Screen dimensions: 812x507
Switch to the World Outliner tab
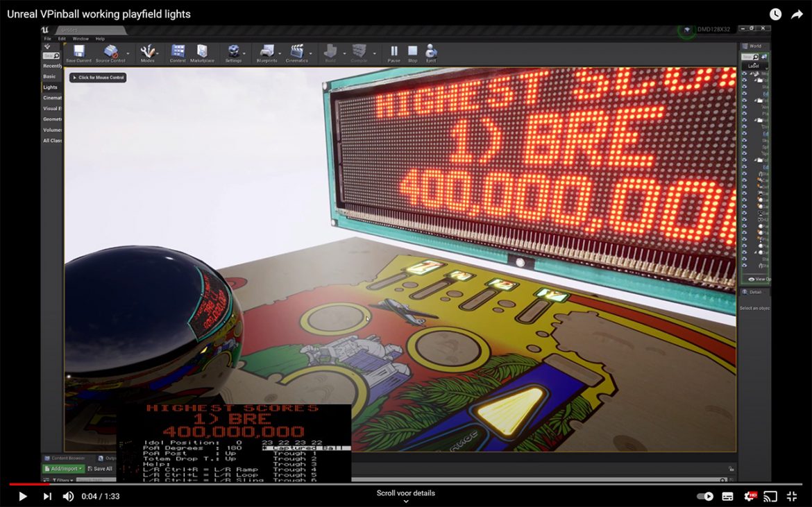coord(752,46)
